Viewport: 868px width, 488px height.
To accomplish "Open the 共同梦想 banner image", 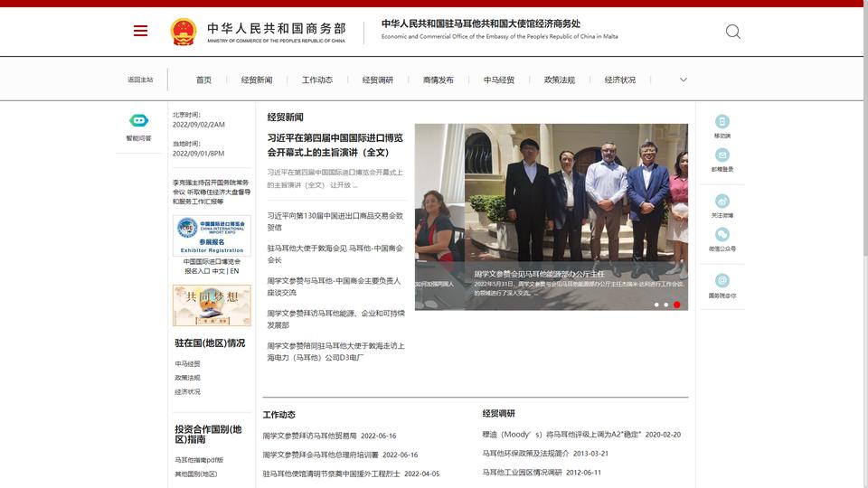I will [212, 305].
